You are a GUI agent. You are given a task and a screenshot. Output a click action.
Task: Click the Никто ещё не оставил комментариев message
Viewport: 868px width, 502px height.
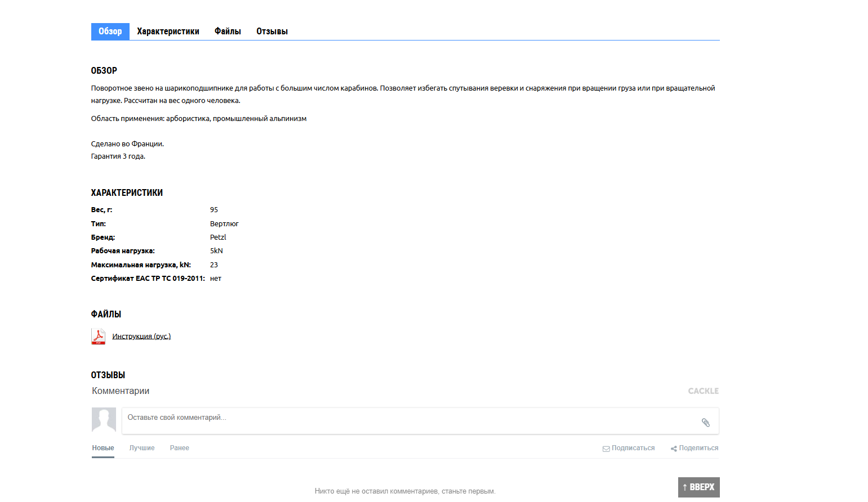tap(405, 491)
